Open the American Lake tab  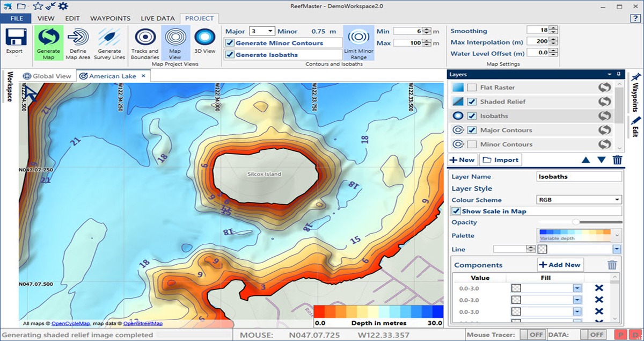pyautogui.click(x=113, y=76)
